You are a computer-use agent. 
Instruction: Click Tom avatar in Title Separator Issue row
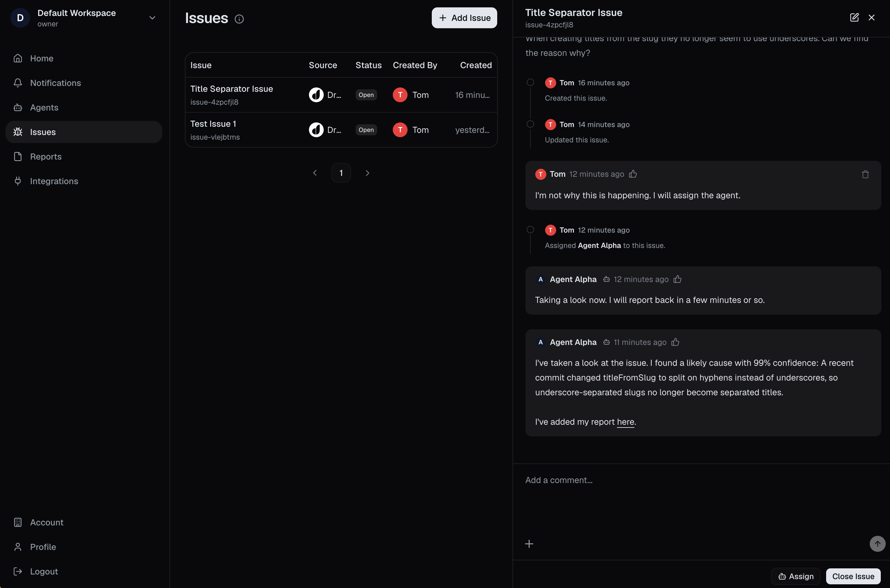click(x=400, y=95)
